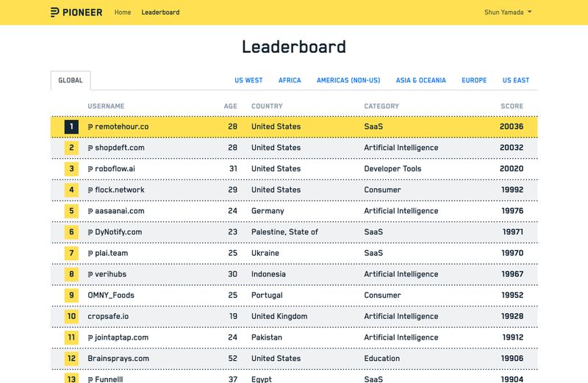The image size is (588, 383).
Task: Open the Asia & Oceania tab
Action: point(420,81)
